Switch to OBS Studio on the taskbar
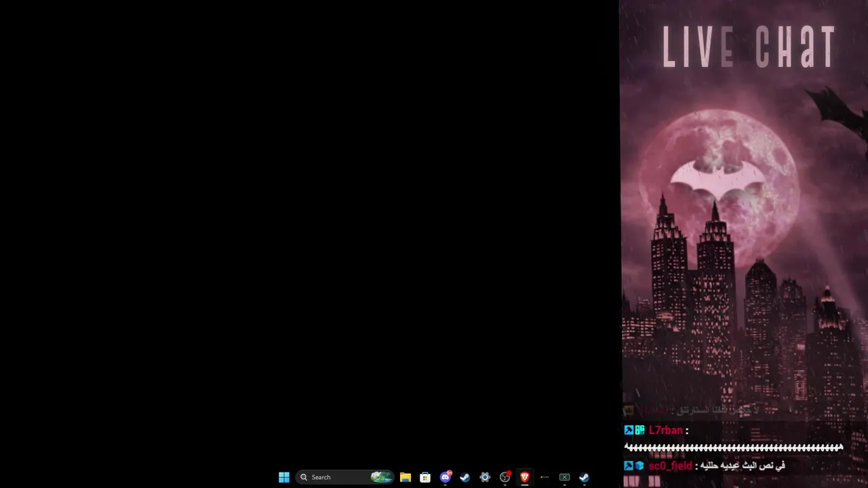This screenshot has width=868, height=488. click(505, 477)
